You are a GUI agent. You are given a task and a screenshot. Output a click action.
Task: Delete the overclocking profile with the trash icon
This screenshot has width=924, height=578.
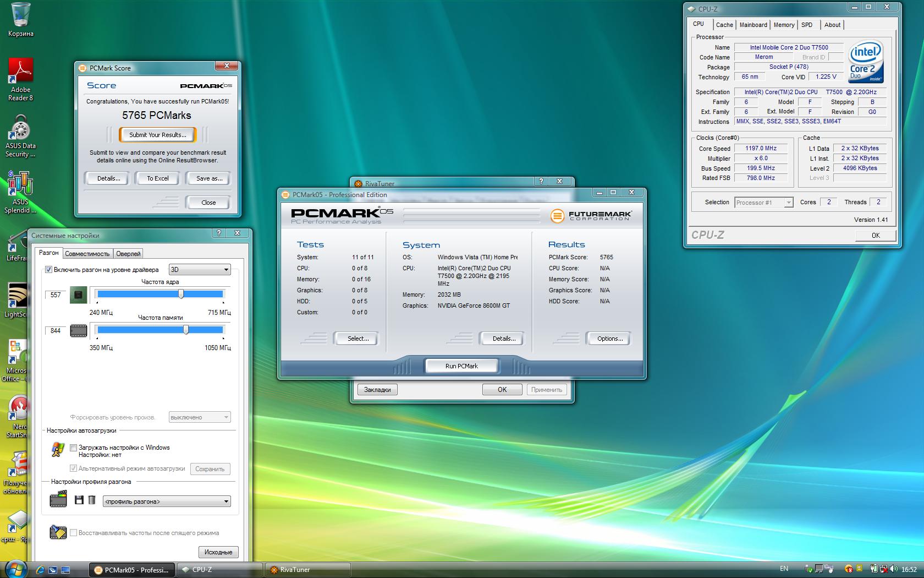point(92,500)
